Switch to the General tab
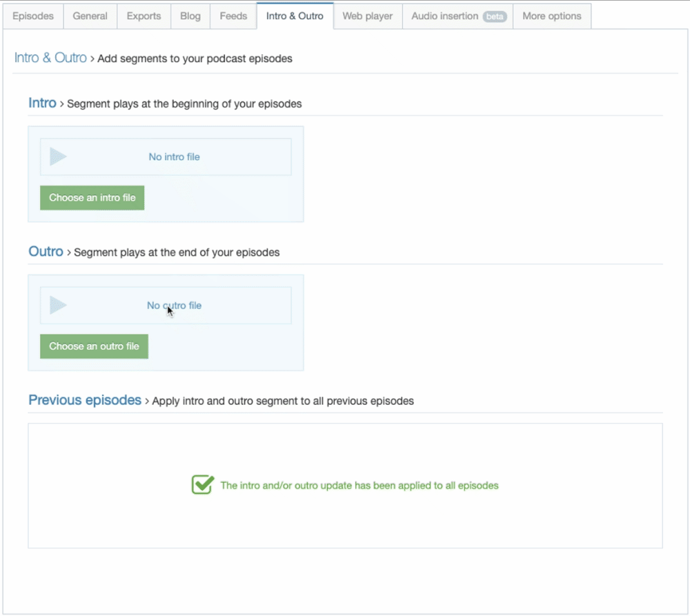The image size is (690, 616). coord(90,17)
